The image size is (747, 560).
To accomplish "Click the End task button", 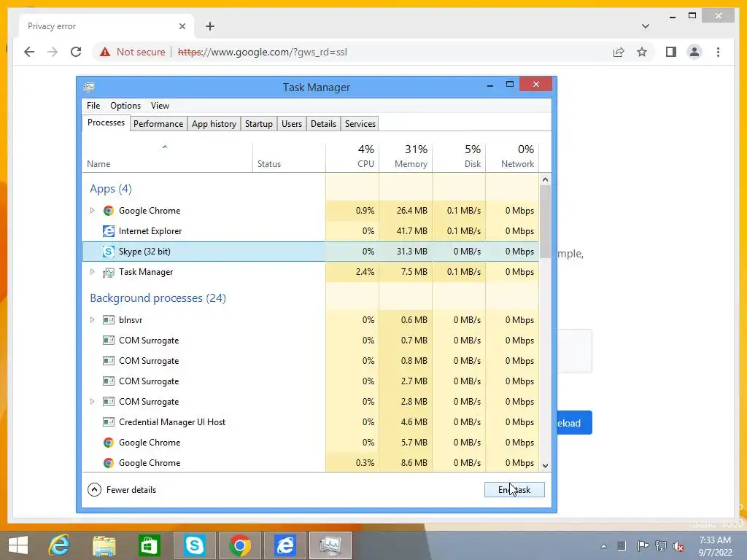I will pyautogui.click(x=514, y=489).
